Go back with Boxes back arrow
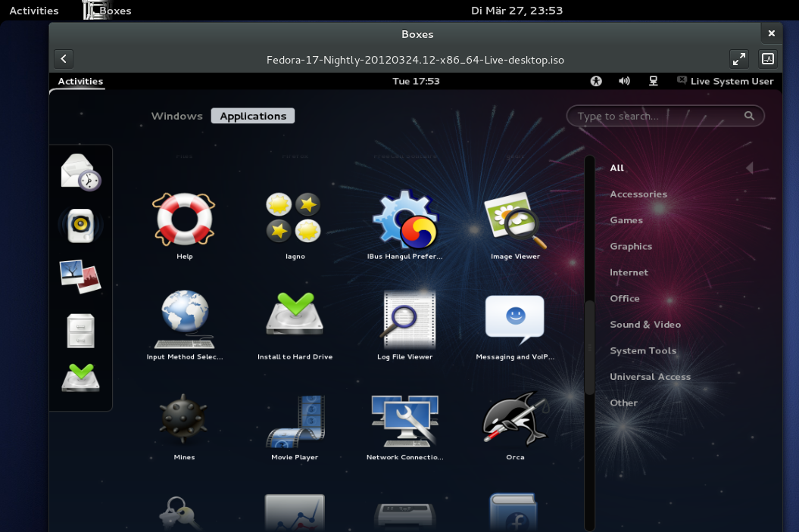The image size is (799, 532). point(64,59)
